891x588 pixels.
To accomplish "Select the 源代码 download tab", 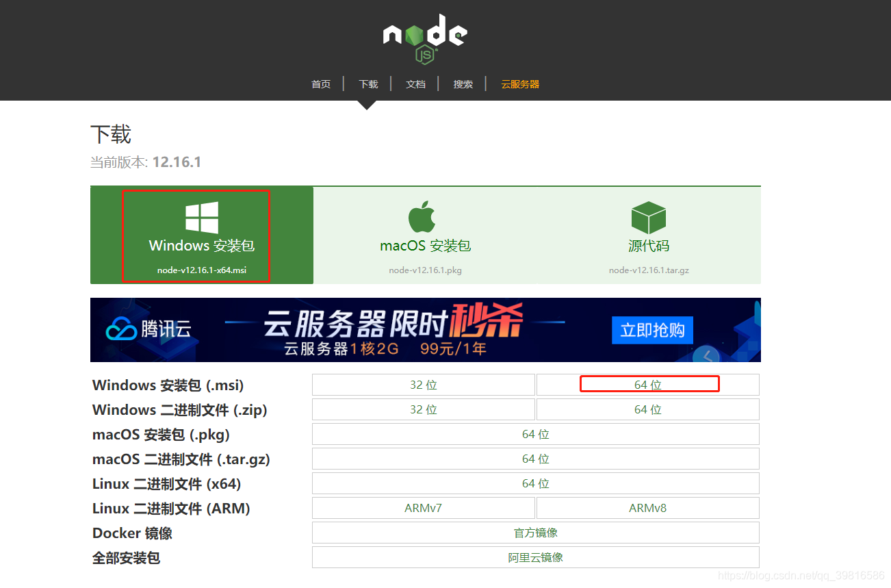I will [x=649, y=235].
